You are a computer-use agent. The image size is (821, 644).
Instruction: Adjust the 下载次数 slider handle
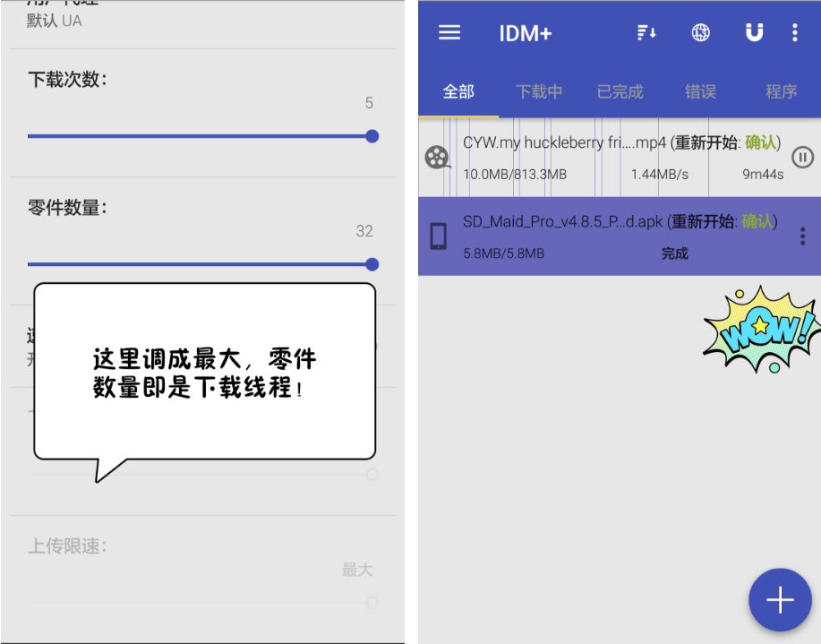[372, 136]
